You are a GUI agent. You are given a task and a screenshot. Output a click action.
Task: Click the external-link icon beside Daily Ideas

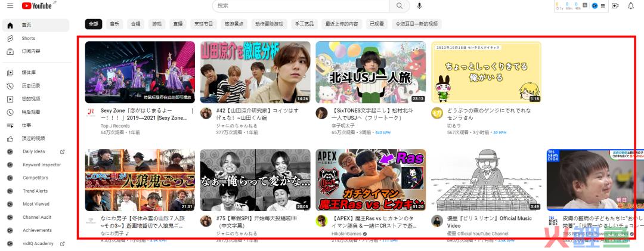coord(63,151)
